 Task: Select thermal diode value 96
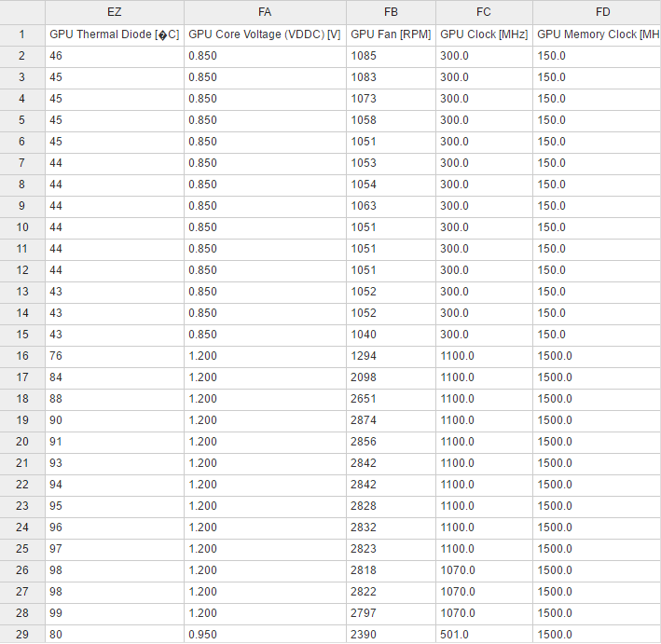click(115, 528)
